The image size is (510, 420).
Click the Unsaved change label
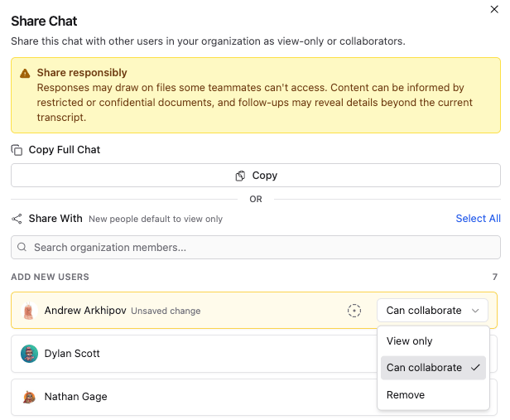(166, 311)
